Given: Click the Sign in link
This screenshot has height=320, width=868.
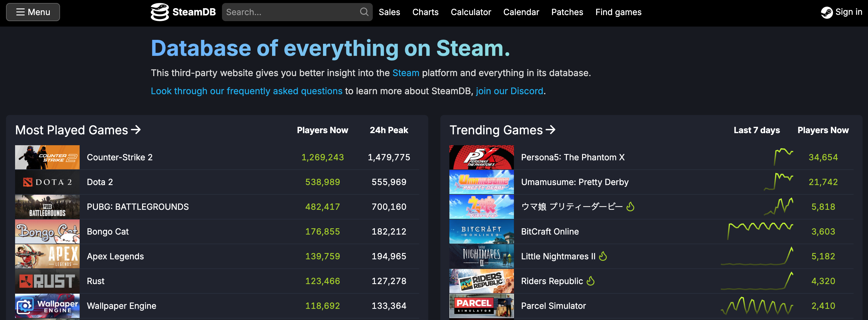Looking at the screenshot, I should tap(848, 12).
